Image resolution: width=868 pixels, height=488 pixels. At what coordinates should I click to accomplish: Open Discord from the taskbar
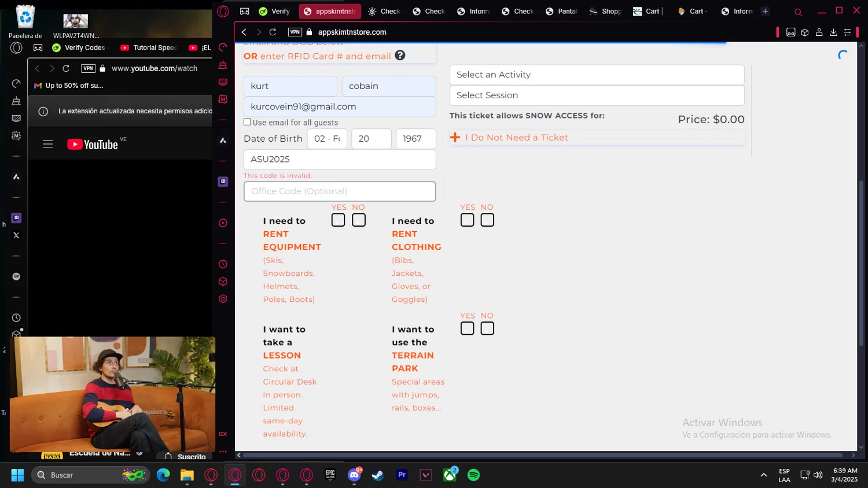tap(354, 475)
